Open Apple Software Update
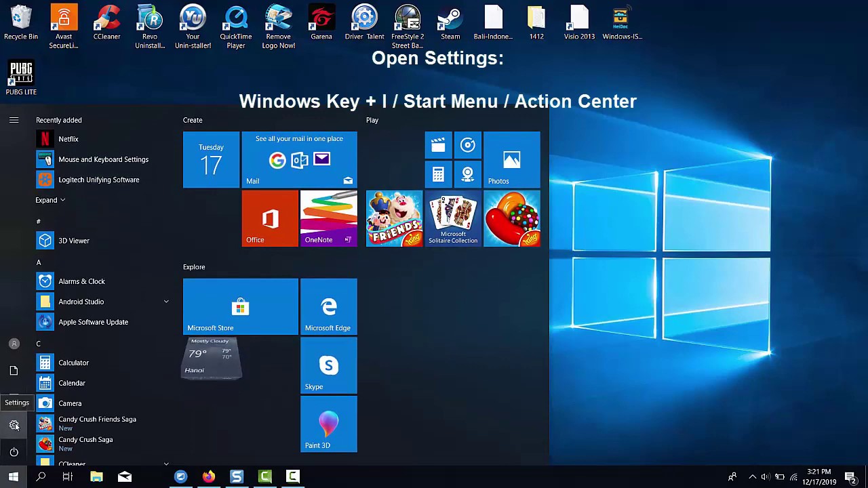The height and width of the screenshot is (488, 868). [102, 322]
